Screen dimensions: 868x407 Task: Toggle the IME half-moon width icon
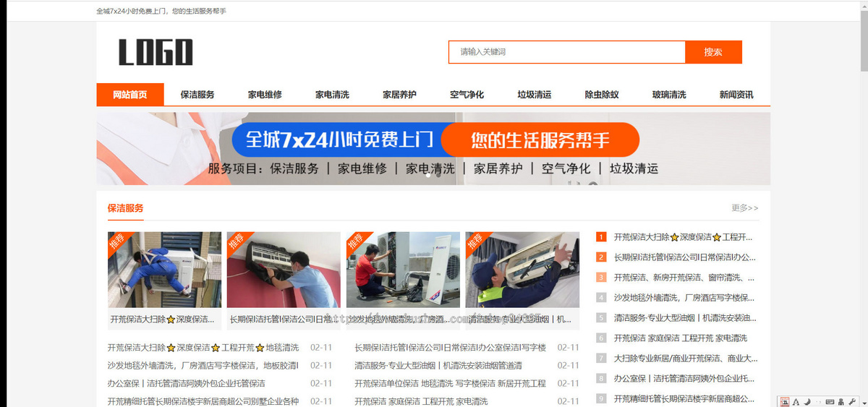807,402
